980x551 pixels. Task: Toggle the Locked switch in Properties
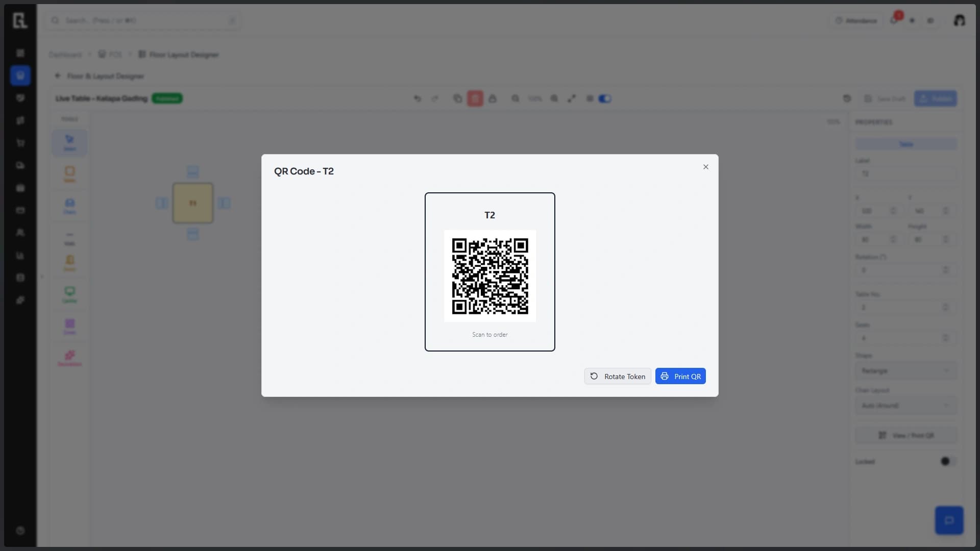(948, 461)
